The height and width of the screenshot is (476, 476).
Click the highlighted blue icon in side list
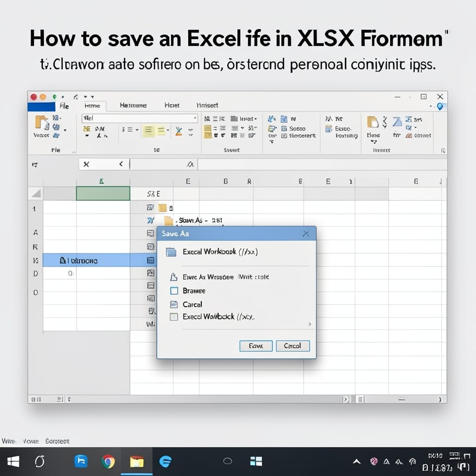click(151, 260)
